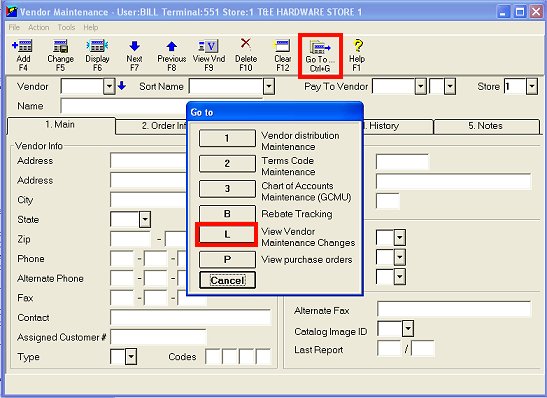Expand the Sort Name dropdown
Image resolution: width=547 pixels, height=398 pixels.
click(x=269, y=86)
